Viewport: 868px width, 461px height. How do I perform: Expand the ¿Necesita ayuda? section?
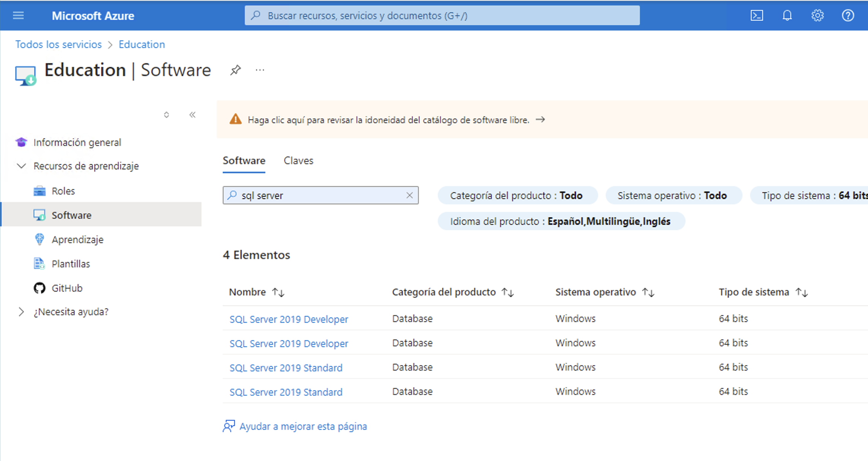click(21, 312)
